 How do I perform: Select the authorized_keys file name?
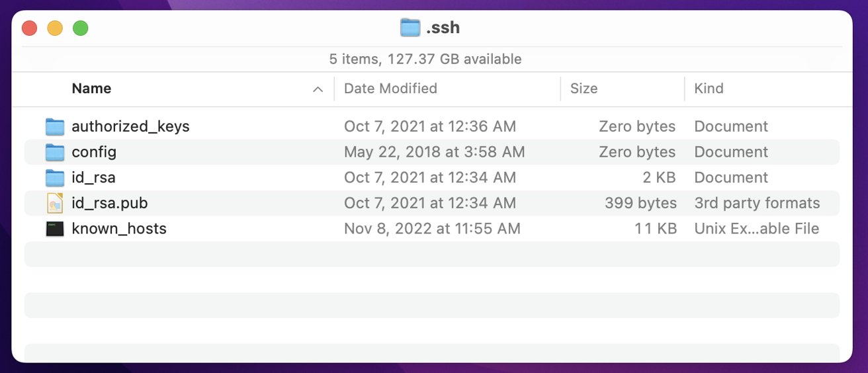coord(130,126)
